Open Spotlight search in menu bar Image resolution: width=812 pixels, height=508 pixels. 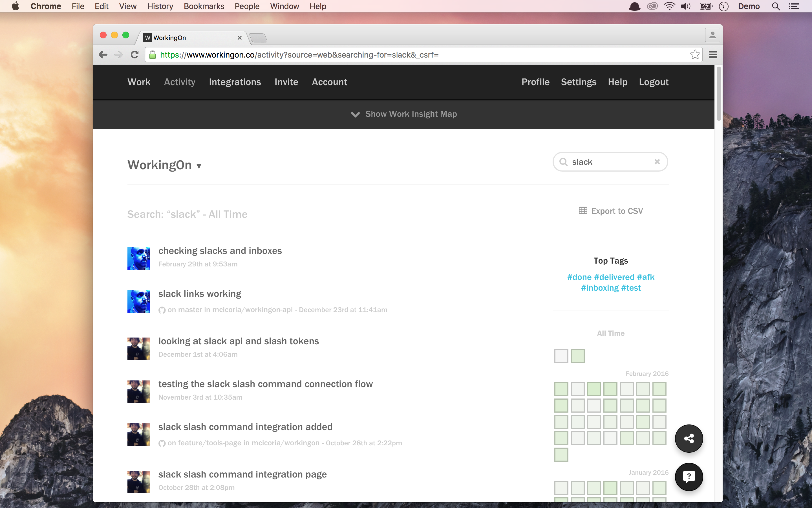775,6
